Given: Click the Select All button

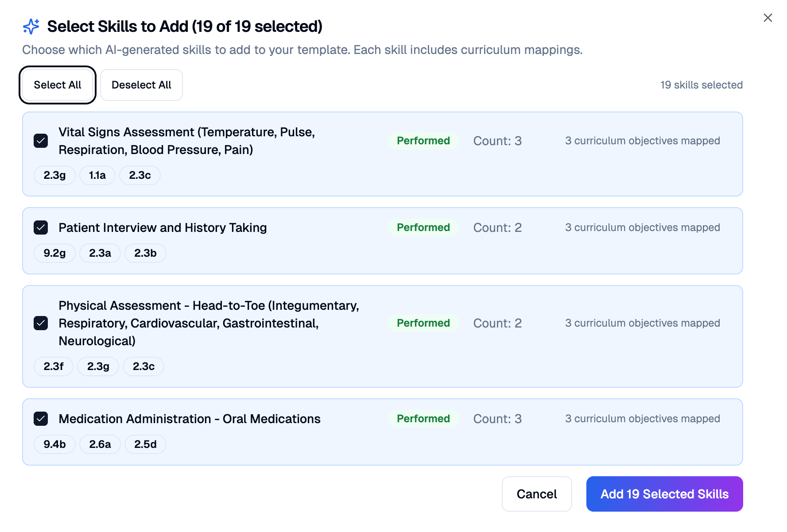Looking at the screenshot, I should tap(58, 85).
